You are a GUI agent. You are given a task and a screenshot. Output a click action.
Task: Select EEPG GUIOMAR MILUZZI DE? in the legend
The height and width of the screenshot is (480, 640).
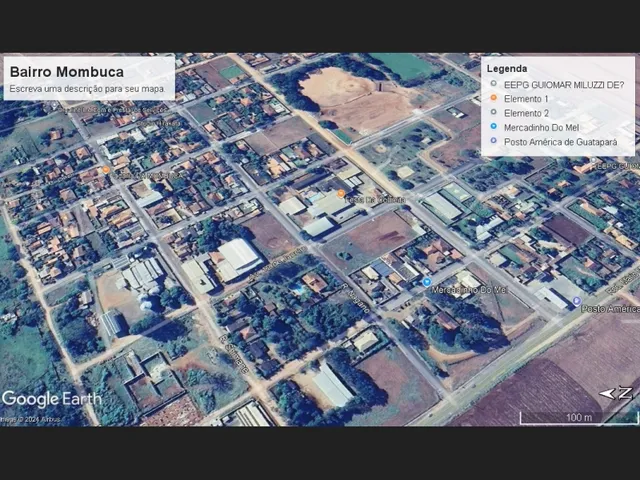[x=564, y=85]
